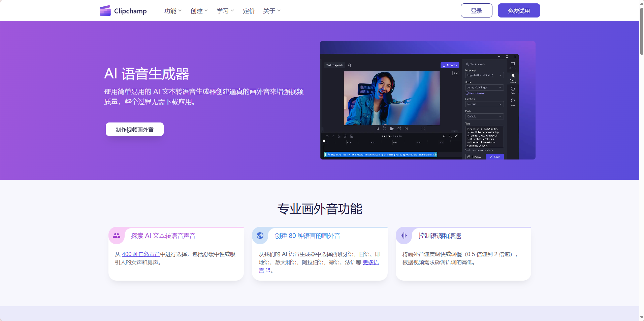Click the delete trash icon in the timeline toolbar
Screen dimensions: 644x321
(345, 136)
